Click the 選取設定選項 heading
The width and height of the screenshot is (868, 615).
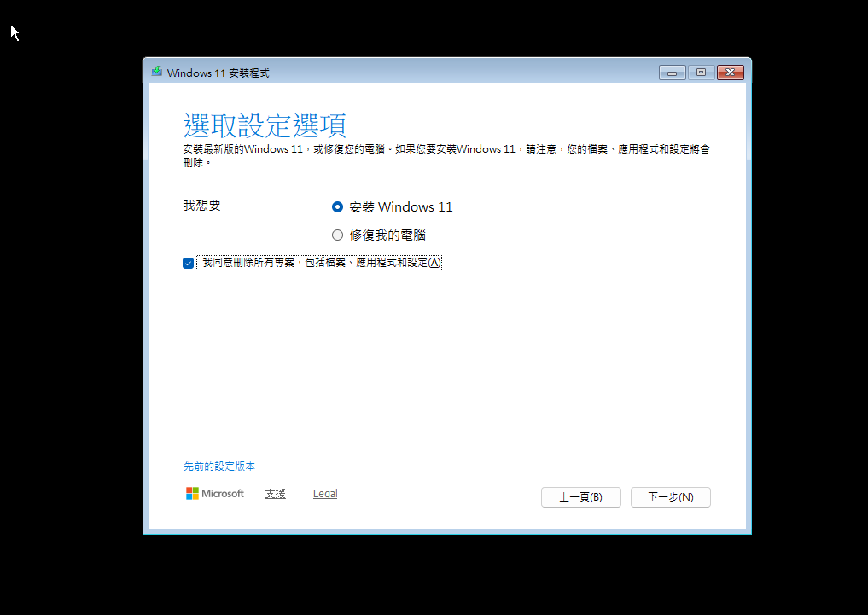point(265,125)
